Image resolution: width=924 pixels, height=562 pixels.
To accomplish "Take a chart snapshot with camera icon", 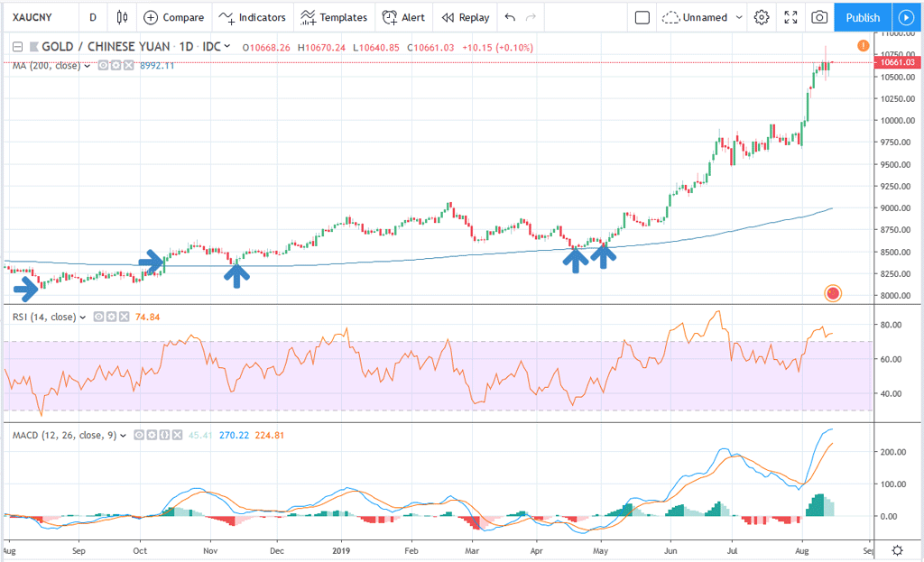I will pyautogui.click(x=819, y=17).
